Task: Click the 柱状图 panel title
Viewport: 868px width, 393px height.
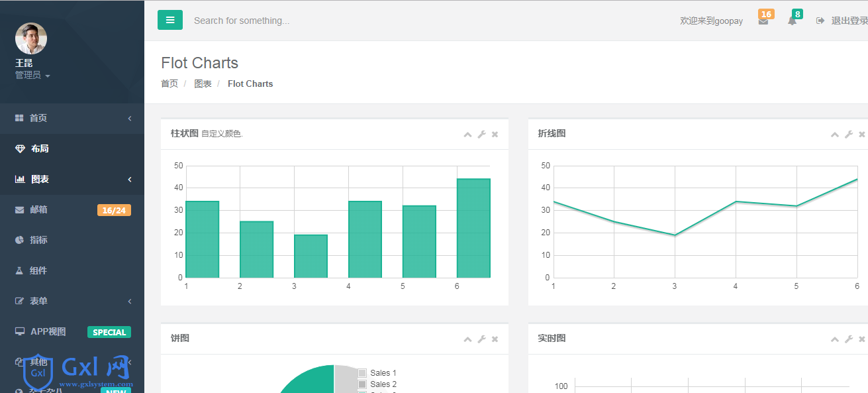Action: click(x=185, y=133)
